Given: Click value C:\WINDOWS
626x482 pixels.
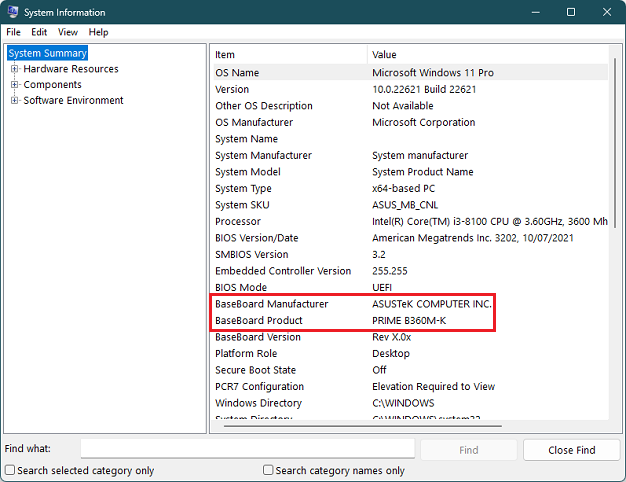Looking at the screenshot, I should [x=403, y=403].
